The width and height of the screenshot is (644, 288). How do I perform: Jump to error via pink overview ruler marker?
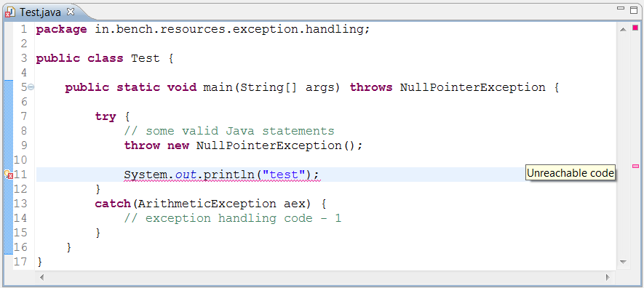pos(635,166)
